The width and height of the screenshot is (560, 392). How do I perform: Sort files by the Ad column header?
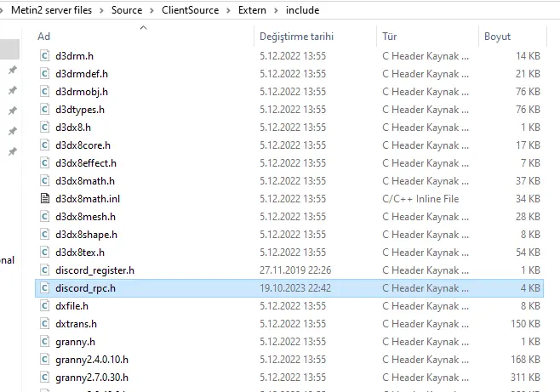coord(44,37)
